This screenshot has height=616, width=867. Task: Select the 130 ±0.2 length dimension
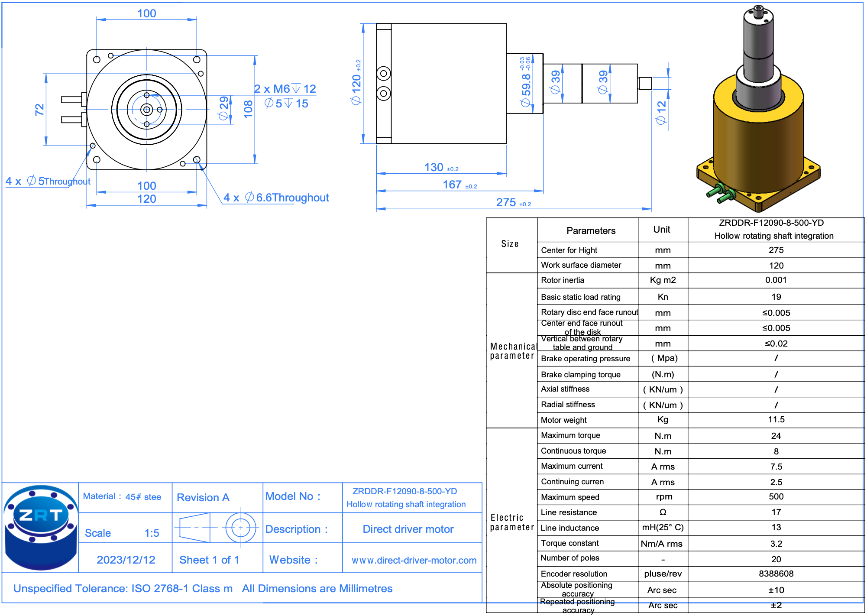[x=441, y=167]
